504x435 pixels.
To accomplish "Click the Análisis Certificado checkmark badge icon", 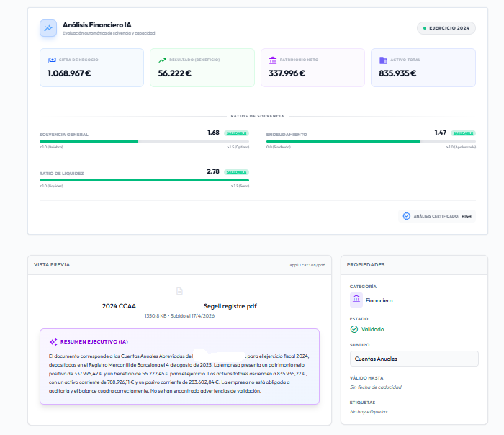I will tap(407, 216).
